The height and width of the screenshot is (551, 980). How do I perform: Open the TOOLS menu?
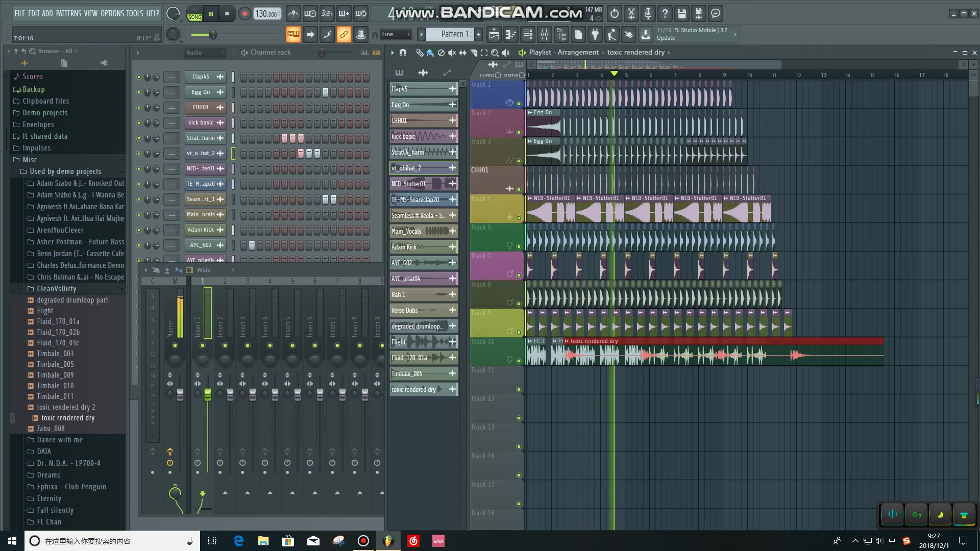pyautogui.click(x=135, y=14)
